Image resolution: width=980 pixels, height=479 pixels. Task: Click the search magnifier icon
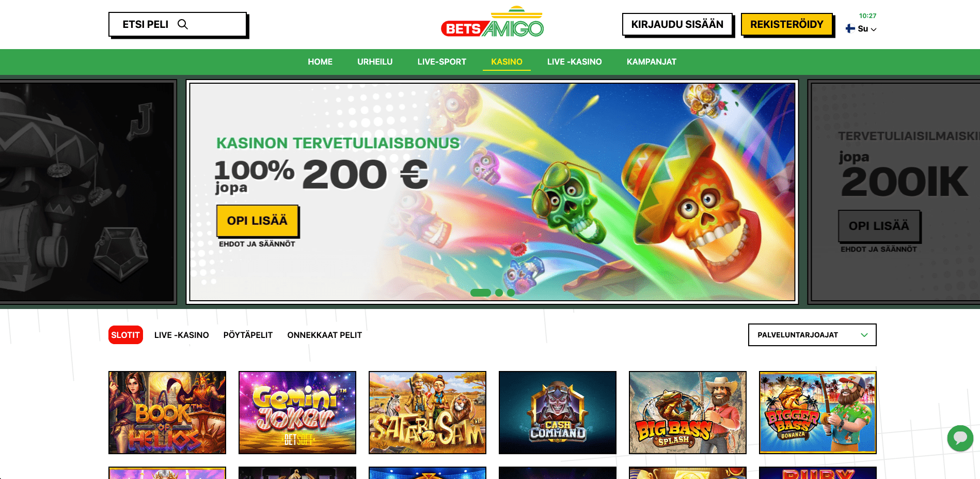183,24
